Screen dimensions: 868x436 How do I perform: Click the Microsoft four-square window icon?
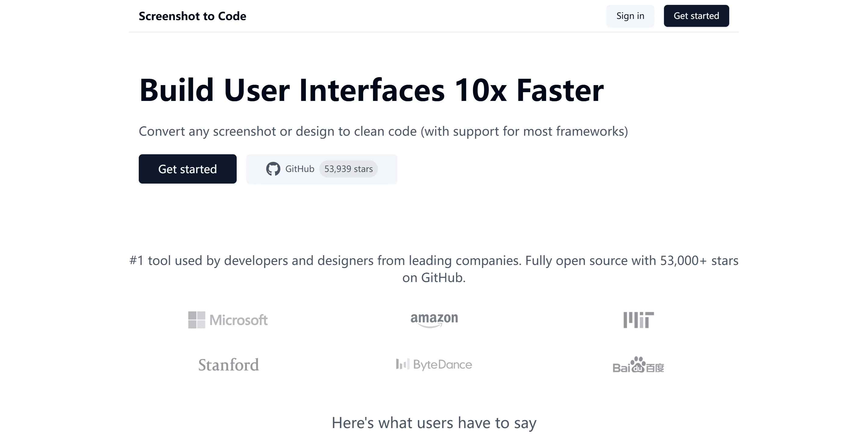[x=196, y=320]
